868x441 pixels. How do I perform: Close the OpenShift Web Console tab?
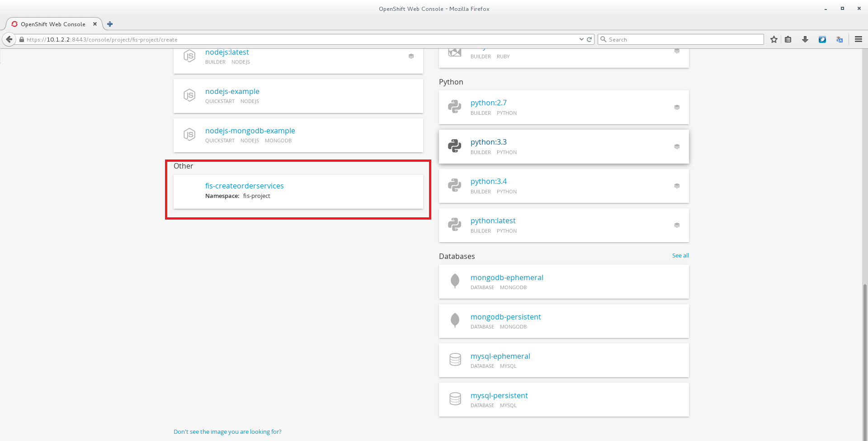[95, 24]
